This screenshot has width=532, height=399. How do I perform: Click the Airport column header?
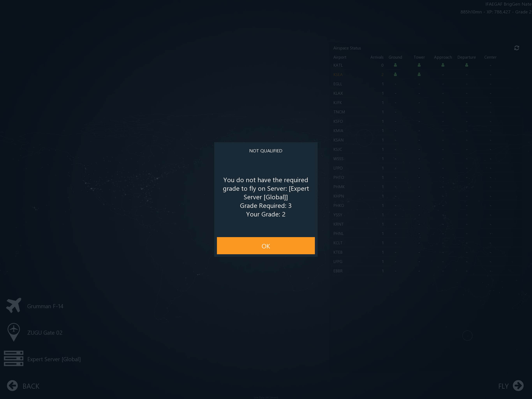340,57
